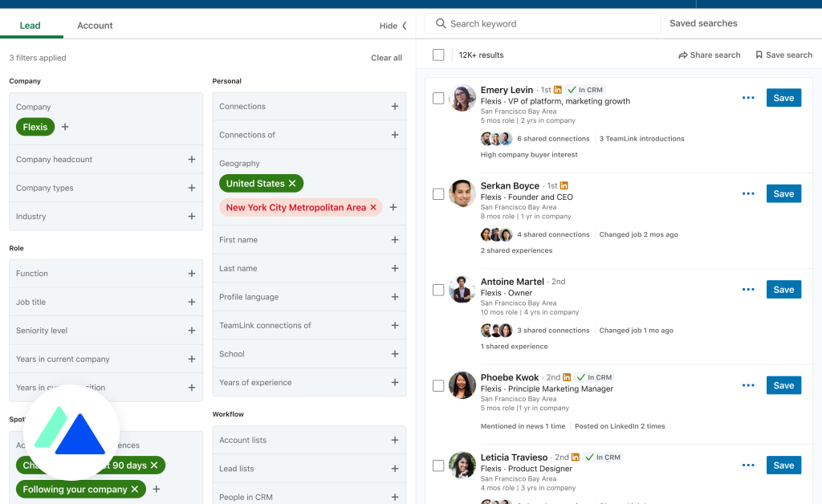Viewport: 822px width, 504px height.
Task: Click Clear all filters
Action: (386, 58)
